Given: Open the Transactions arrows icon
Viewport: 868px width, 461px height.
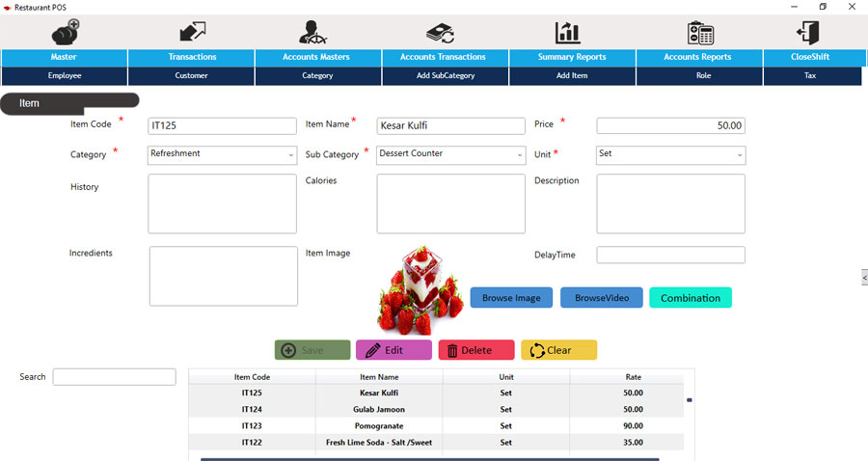Looking at the screenshot, I should click(x=192, y=32).
